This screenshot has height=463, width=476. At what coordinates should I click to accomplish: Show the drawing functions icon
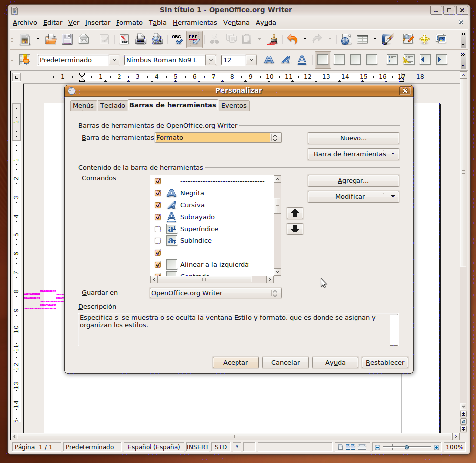click(x=388, y=39)
